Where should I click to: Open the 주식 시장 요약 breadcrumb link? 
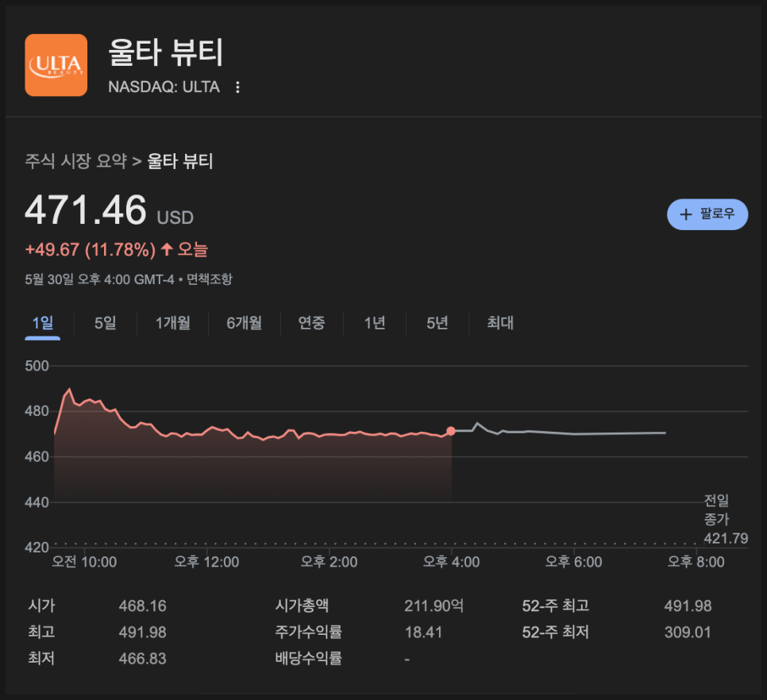coord(75,161)
